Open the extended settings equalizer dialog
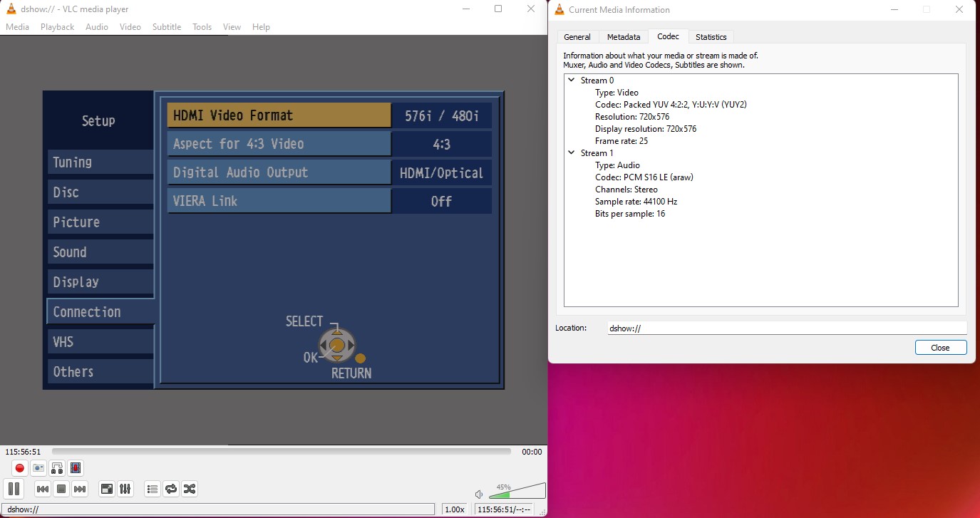 tap(125, 489)
